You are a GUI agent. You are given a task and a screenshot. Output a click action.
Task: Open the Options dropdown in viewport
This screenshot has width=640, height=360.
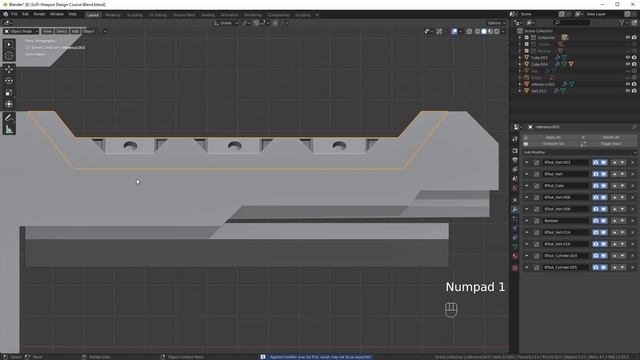coord(496,23)
